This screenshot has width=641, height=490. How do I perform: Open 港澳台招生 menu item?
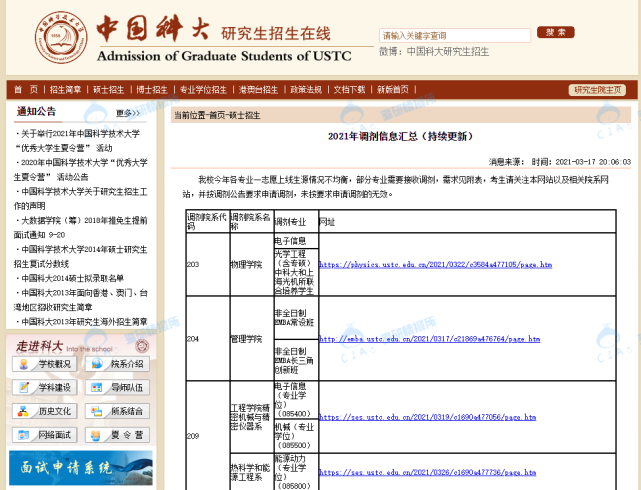pos(258,89)
